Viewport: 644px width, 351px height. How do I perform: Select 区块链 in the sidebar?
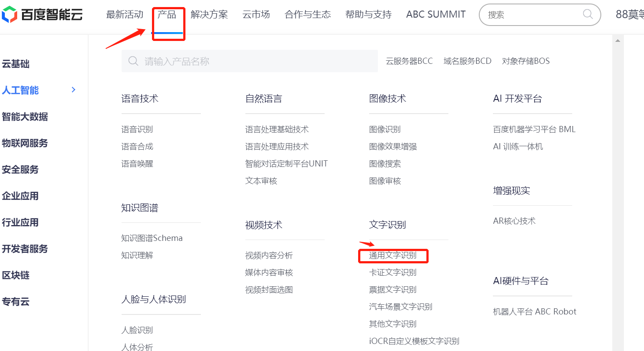pyautogui.click(x=15, y=275)
